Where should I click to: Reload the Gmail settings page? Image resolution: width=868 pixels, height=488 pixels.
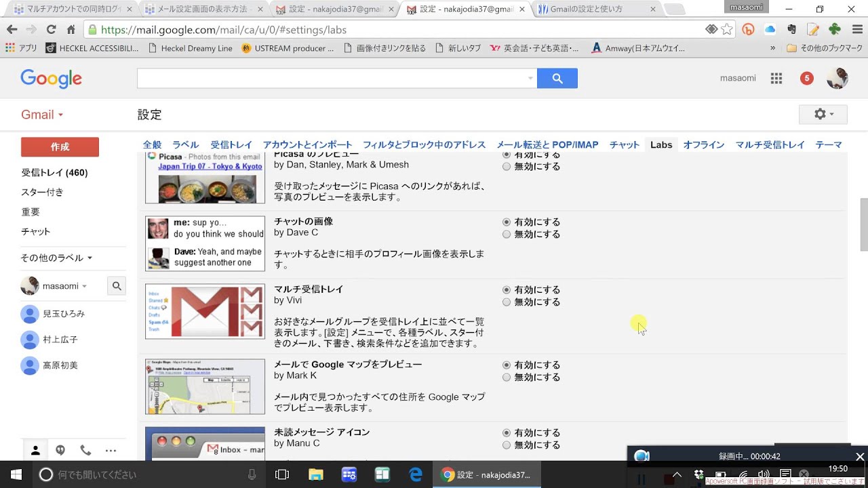point(51,30)
